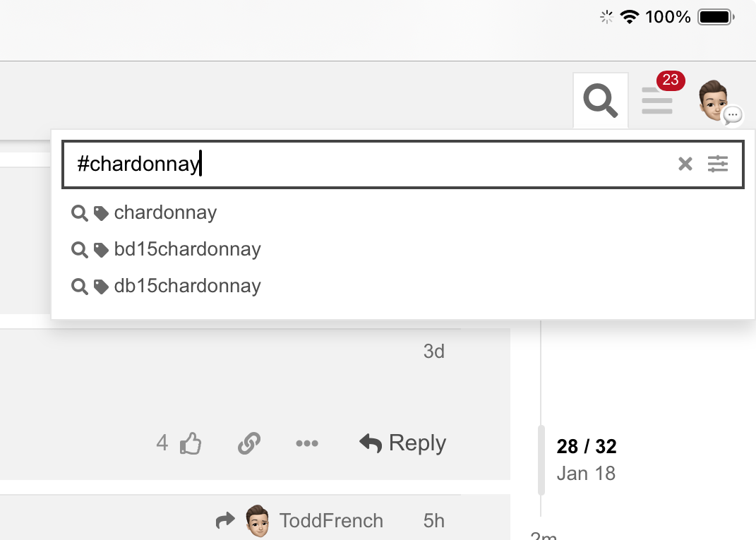Click the 28 / 32 timeline position
756x540 pixels.
(587, 446)
